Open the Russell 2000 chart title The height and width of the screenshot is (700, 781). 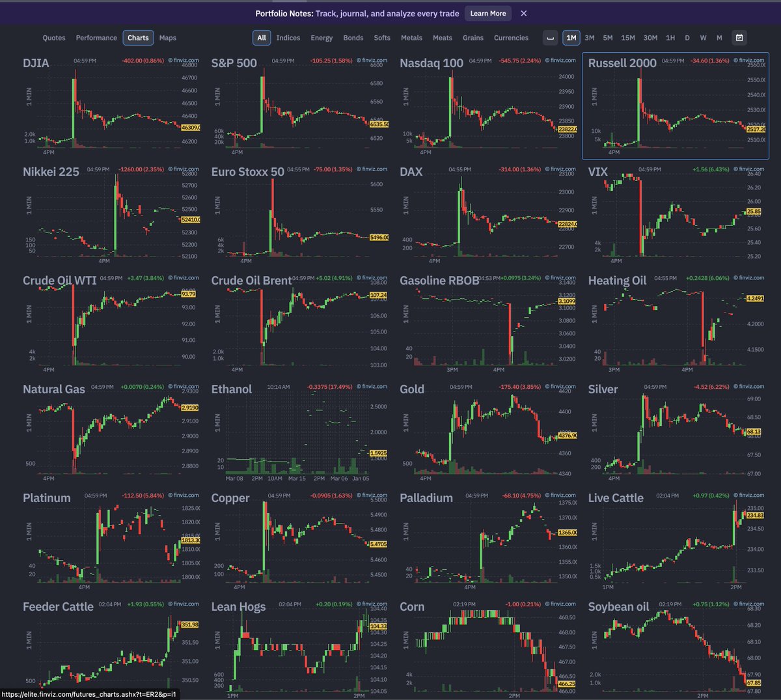[x=622, y=63]
